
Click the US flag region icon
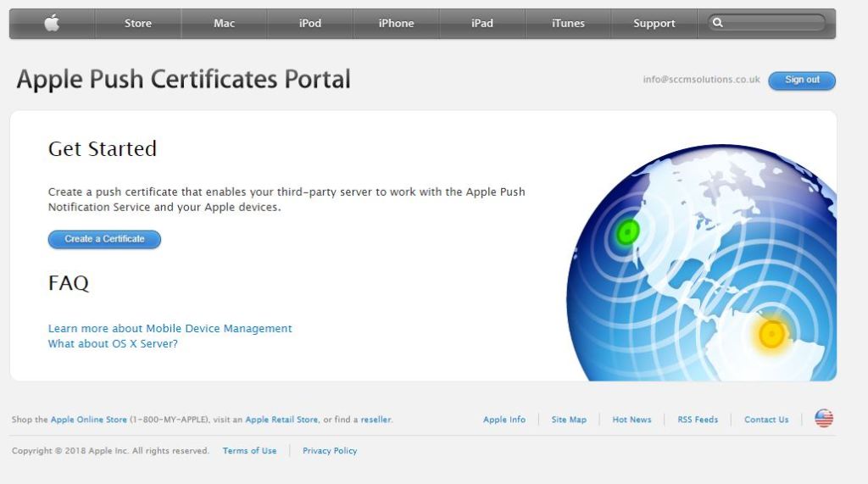tap(823, 419)
